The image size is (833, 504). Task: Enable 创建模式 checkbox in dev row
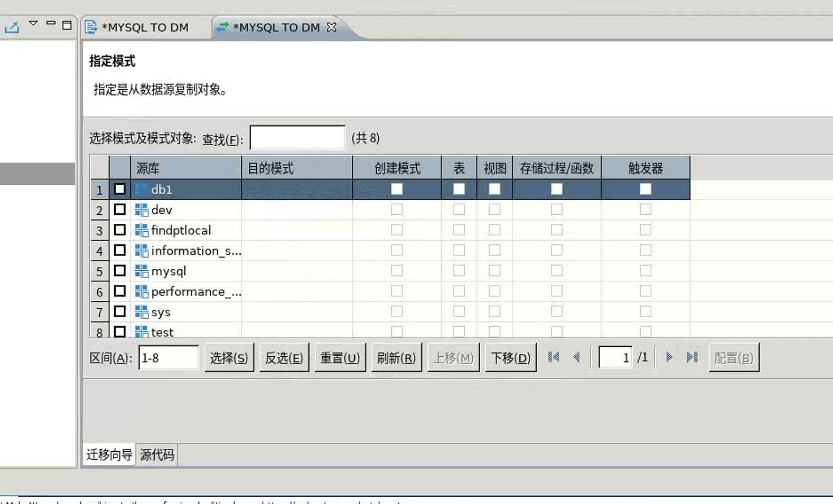[397, 210]
